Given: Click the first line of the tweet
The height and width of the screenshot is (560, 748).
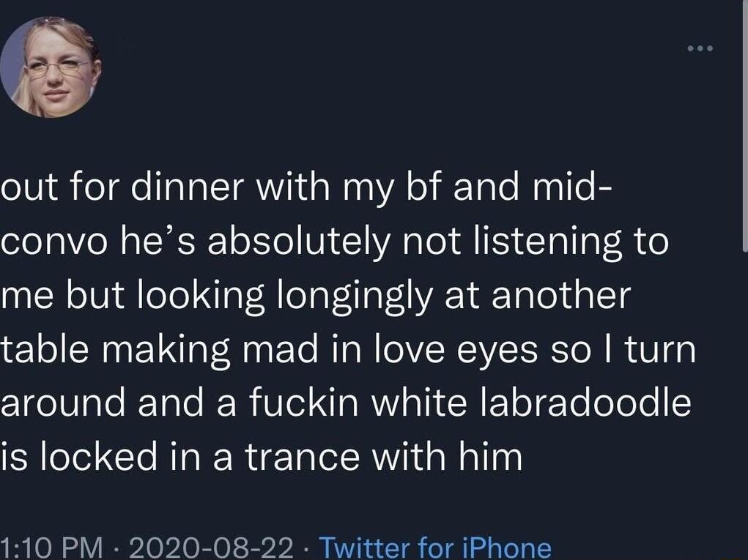Looking at the screenshot, I should [308, 187].
